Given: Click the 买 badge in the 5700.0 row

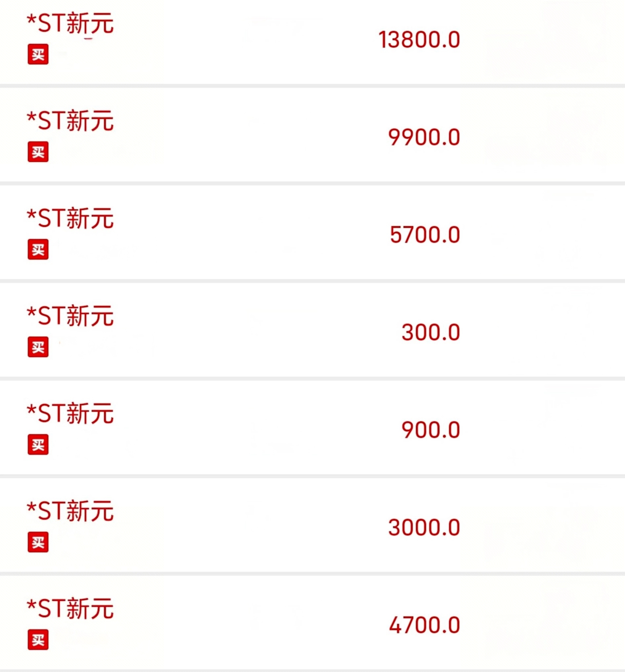Looking at the screenshot, I should 38,249.
